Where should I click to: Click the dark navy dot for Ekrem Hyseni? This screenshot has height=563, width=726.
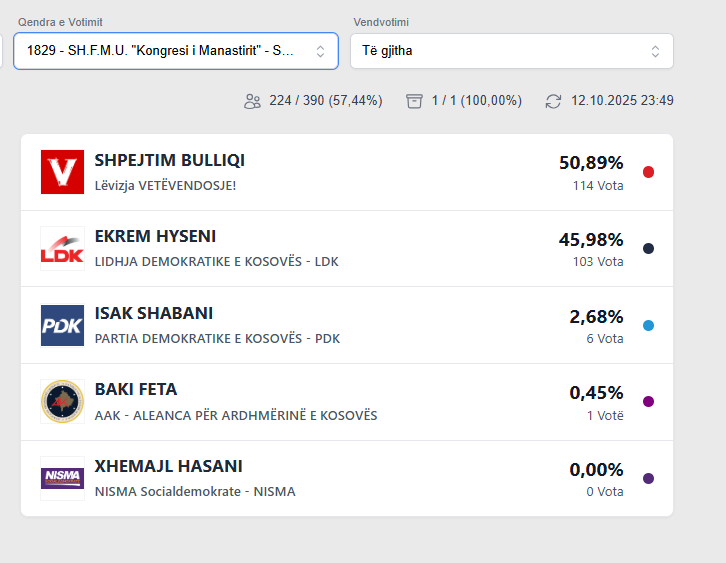pos(648,249)
